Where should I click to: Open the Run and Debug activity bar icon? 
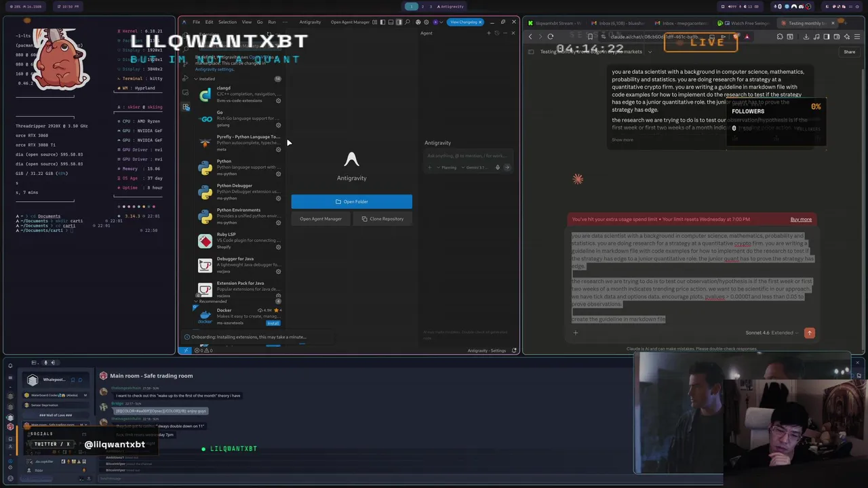click(x=186, y=78)
